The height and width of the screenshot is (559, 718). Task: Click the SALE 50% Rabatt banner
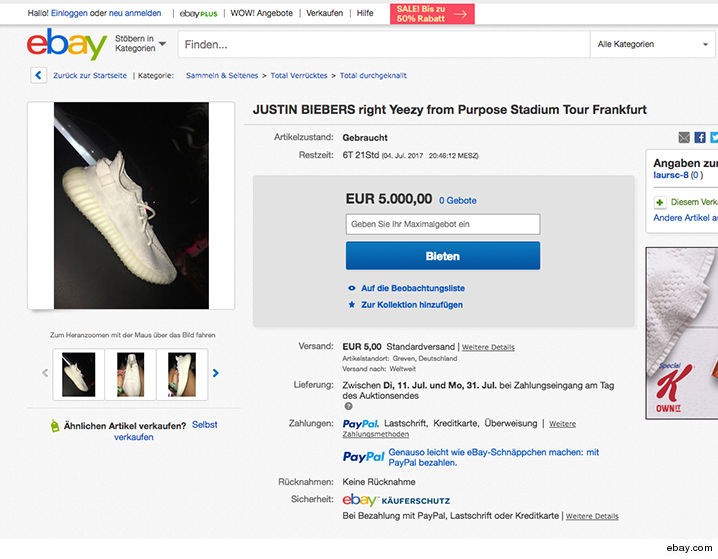(x=432, y=14)
